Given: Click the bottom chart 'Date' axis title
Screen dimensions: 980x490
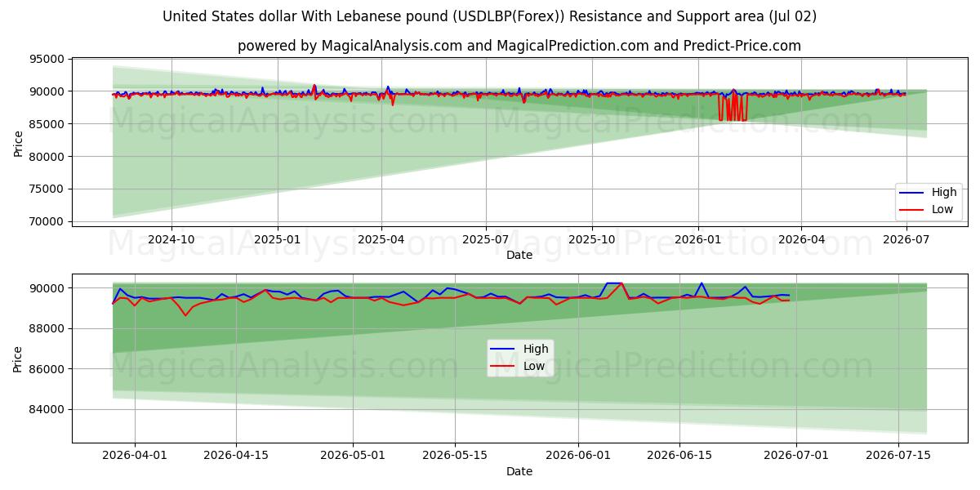Looking at the screenshot, I should 519,471.
